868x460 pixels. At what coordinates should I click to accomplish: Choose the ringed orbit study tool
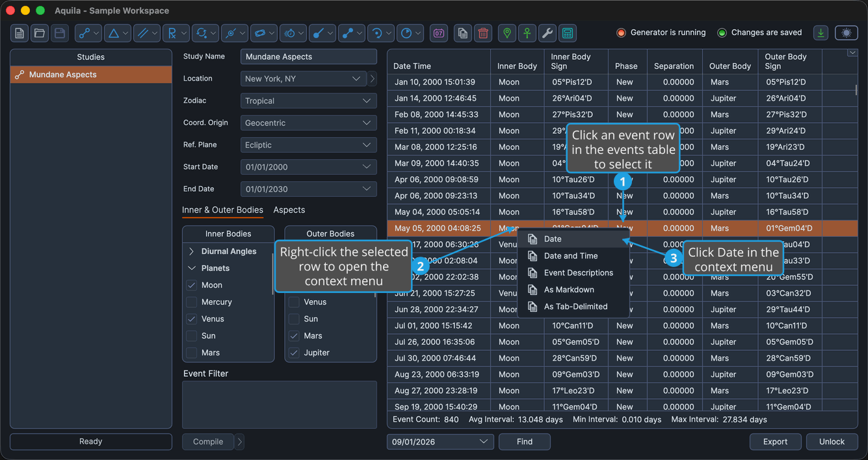[x=264, y=33]
